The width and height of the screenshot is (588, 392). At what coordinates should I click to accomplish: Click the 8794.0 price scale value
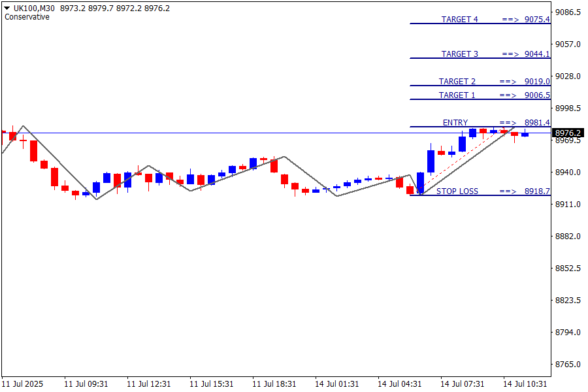pyautogui.click(x=568, y=333)
